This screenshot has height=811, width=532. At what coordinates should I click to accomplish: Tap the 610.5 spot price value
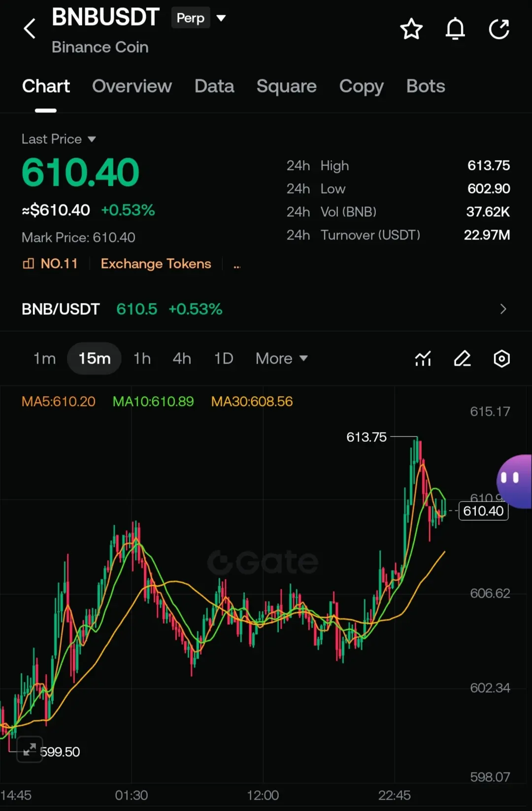tap(137, 309)
